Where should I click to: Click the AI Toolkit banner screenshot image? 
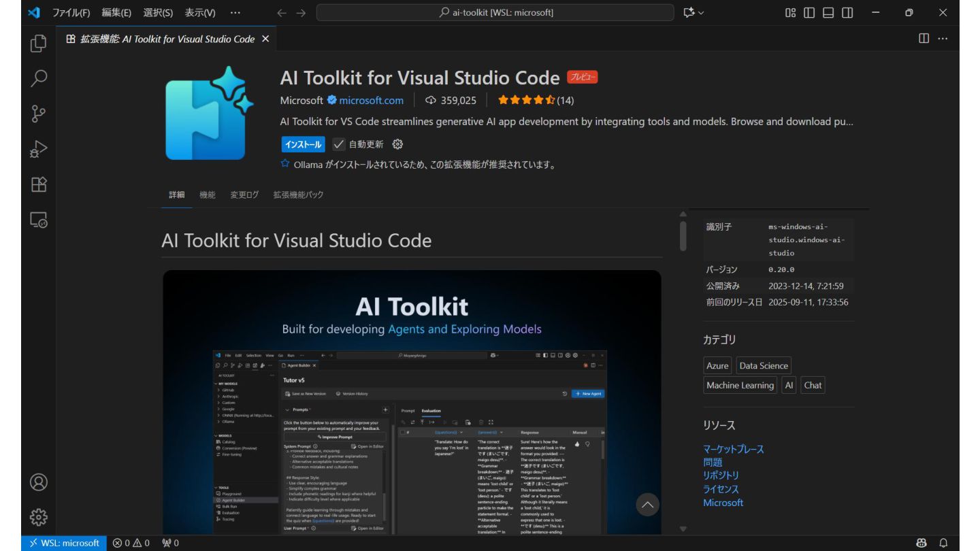click(412, 402)
